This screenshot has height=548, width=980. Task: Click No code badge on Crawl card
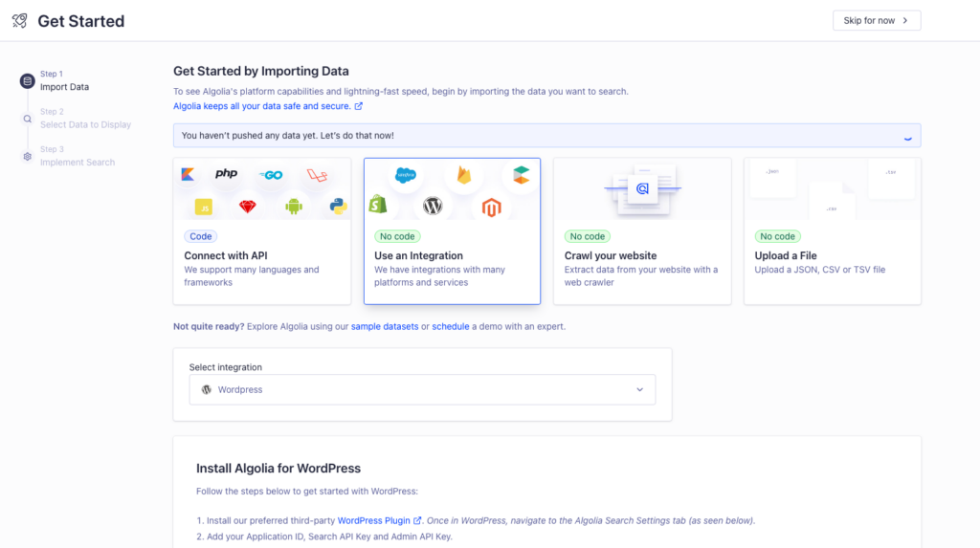click(x=588, y=236)
